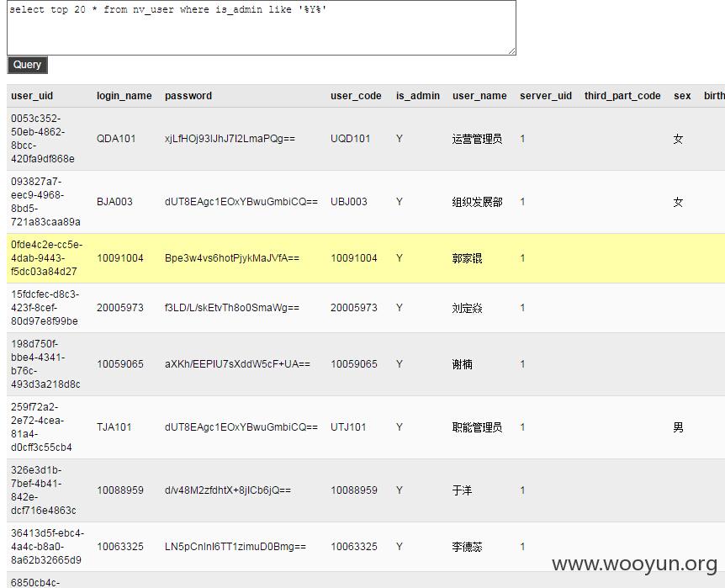Screen dimensions: 725x588
Task: Select login name 10091004 cell
Action: click(x=120, y=258)
